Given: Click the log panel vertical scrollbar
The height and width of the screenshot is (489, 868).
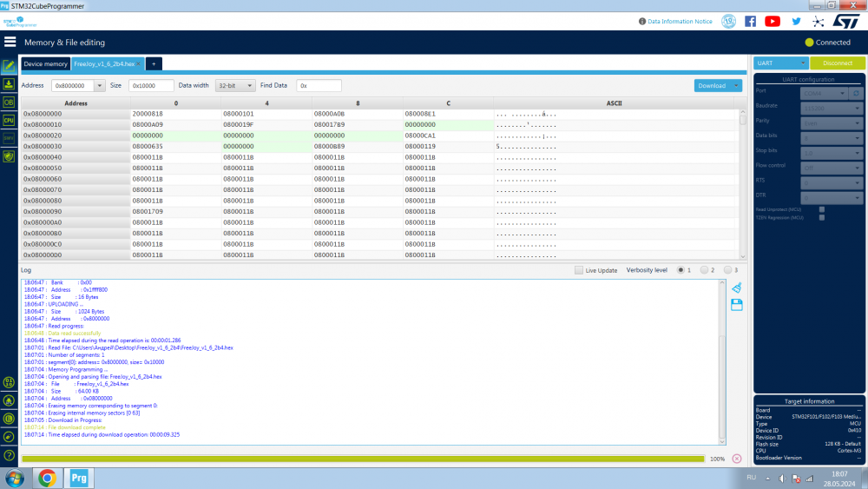Looking at the screenshot, I should click(722, 362).
